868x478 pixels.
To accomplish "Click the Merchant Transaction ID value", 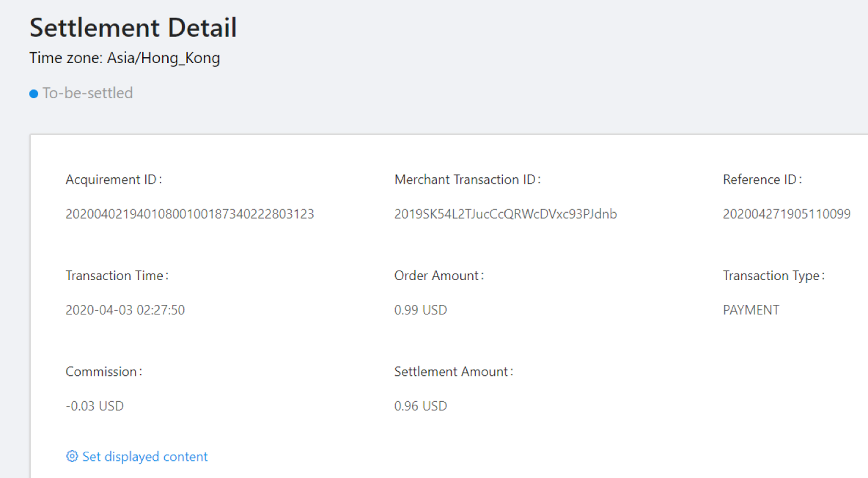I will [x=505, y=213].
